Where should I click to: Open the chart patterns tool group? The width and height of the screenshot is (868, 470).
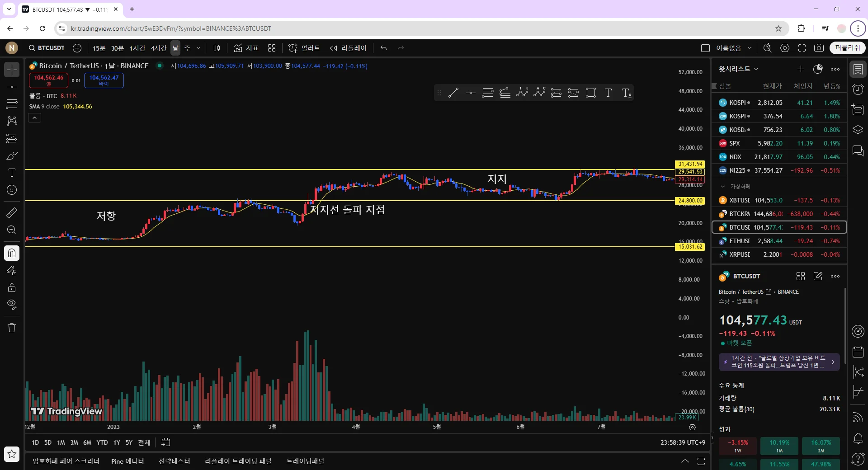point(12,121)
